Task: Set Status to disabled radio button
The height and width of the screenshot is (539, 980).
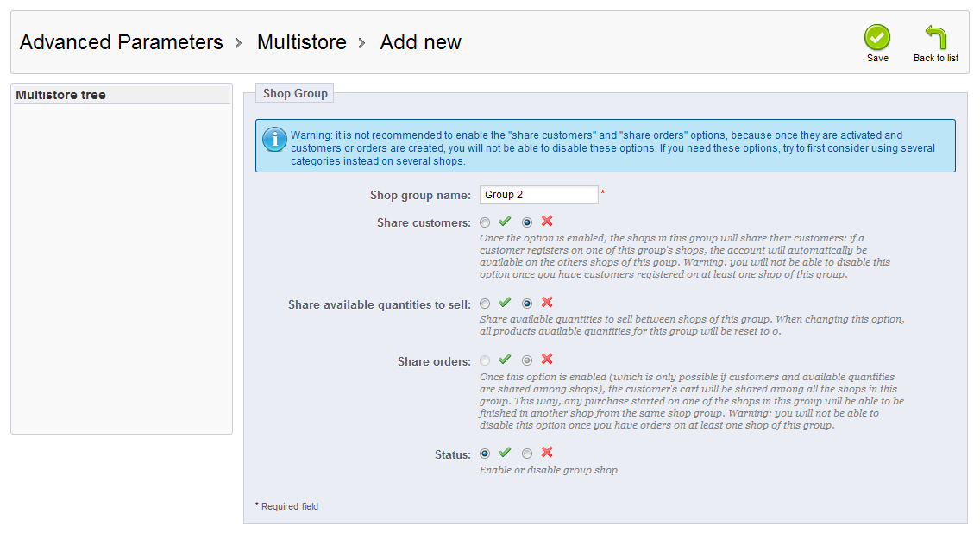Action: coord(527,454)
